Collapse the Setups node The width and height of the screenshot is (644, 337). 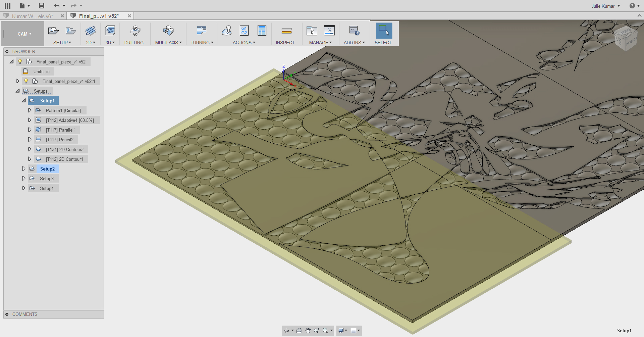click(18, 91)
